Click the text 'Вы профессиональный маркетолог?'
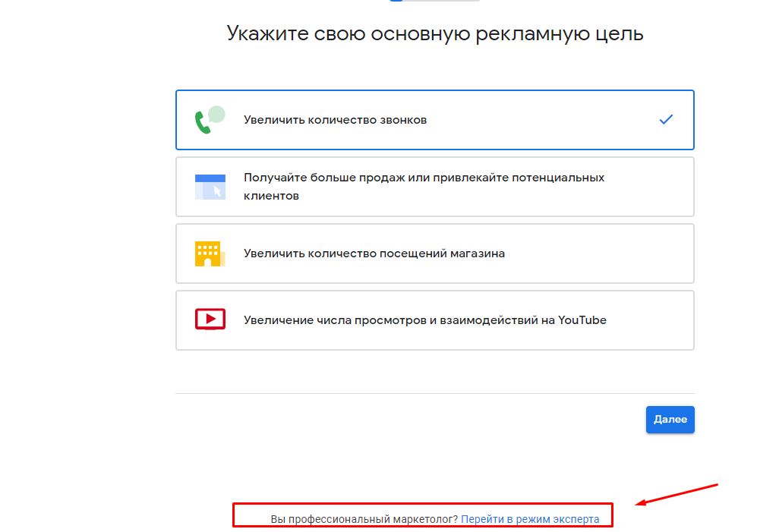Viewport: 779px width, 532px height. [x=364, y=519]
